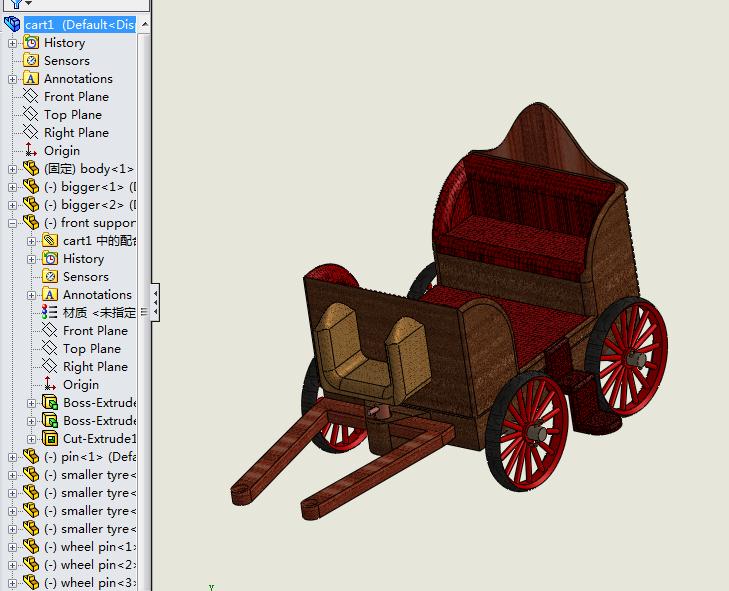Select the cart1 (Default<Dis root node

[80, 24]
